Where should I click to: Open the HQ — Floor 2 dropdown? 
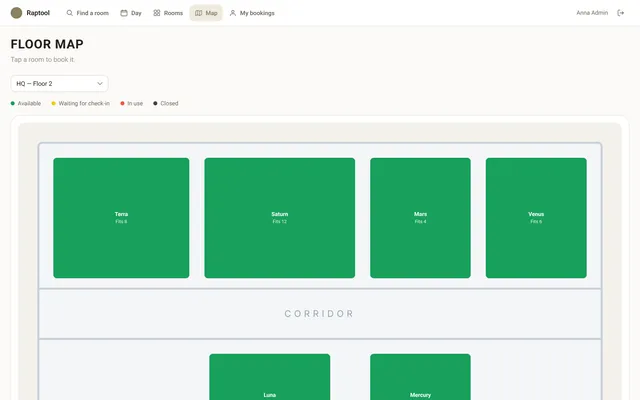pos(60,84)
